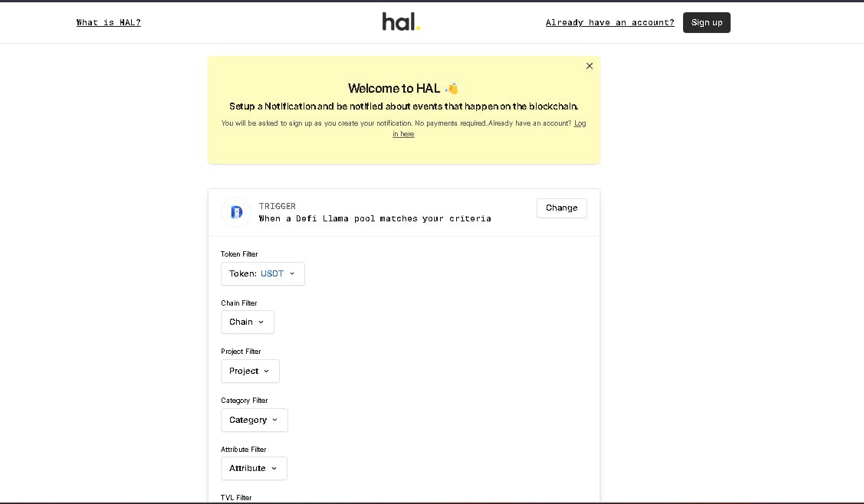Open the What is HAL? link
Screen dimensions: 864x504
[109, 22]
